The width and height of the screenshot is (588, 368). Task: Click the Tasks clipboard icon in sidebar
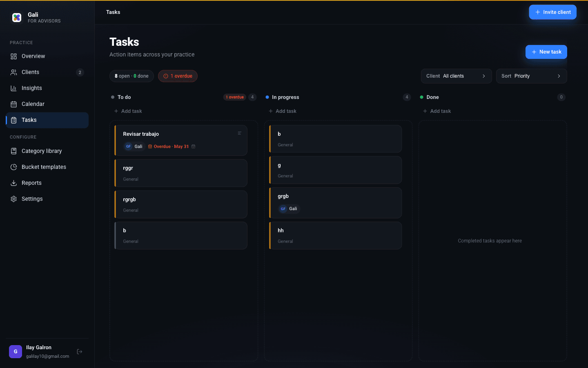click(14, 120)
